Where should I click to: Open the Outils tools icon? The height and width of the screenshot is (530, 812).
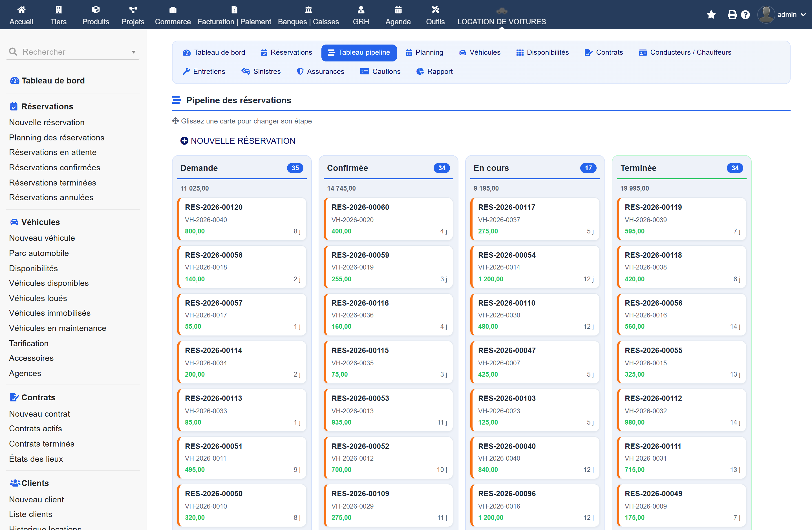point(435,10)
